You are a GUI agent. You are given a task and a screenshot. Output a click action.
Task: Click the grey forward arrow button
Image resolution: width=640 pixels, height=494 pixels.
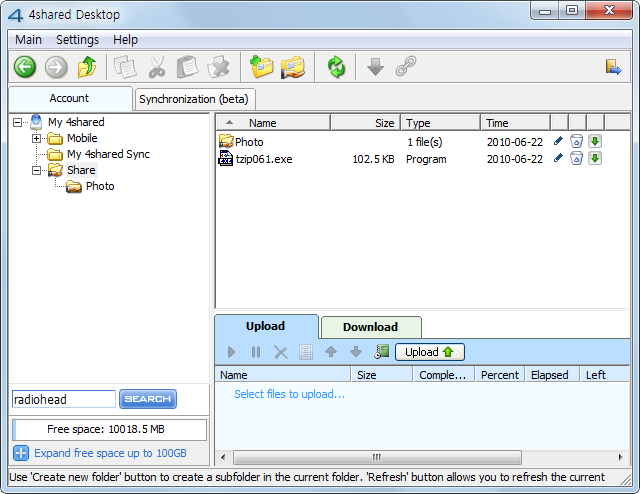(x=56, y=67)
